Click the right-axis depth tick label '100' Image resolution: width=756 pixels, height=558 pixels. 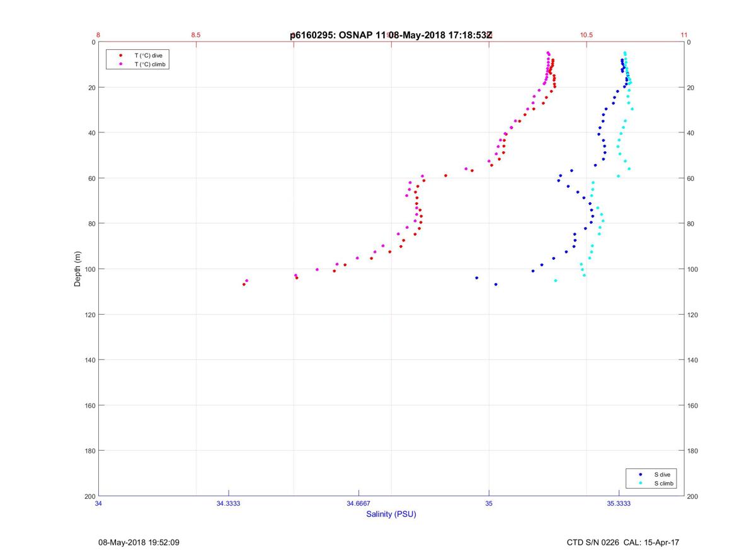tap(693, 269)
